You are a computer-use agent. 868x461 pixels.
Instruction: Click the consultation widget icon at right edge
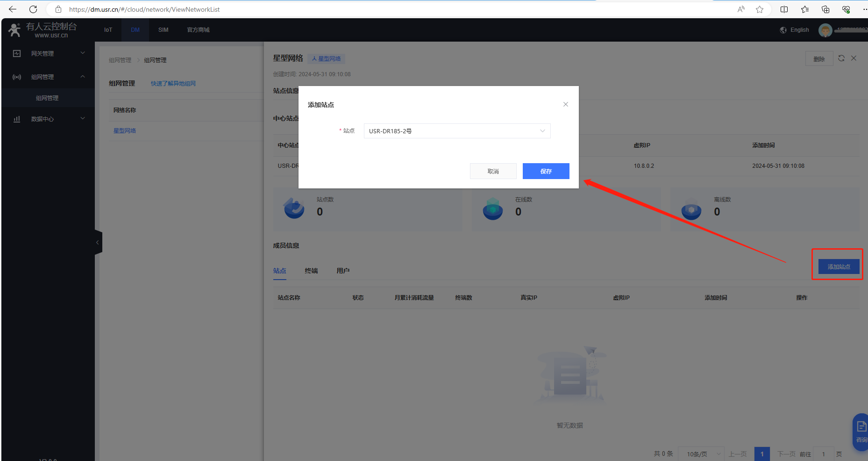861,432
